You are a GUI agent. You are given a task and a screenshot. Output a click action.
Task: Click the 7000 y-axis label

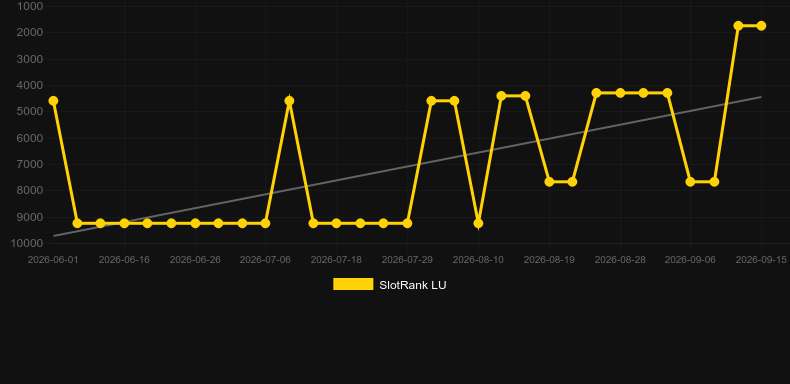coord(30,164)
